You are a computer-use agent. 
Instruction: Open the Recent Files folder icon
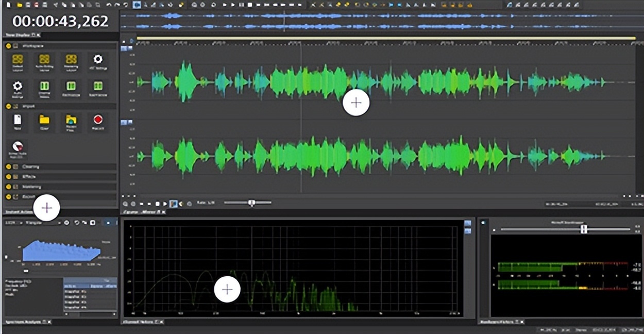[x=71, y=120]
